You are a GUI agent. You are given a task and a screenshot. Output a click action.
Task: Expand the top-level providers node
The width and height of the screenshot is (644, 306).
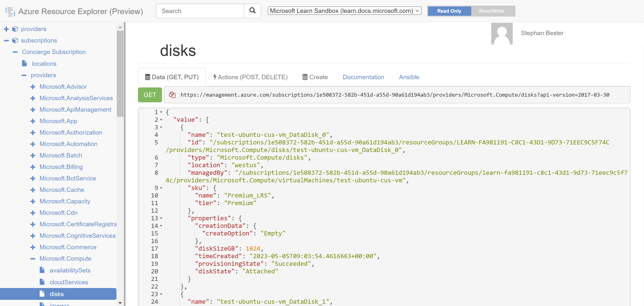click(x=7, y=29)
